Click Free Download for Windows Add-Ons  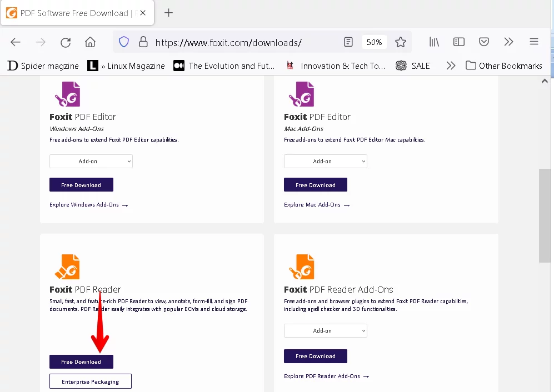pyautogui.click(x=81, y=185)
